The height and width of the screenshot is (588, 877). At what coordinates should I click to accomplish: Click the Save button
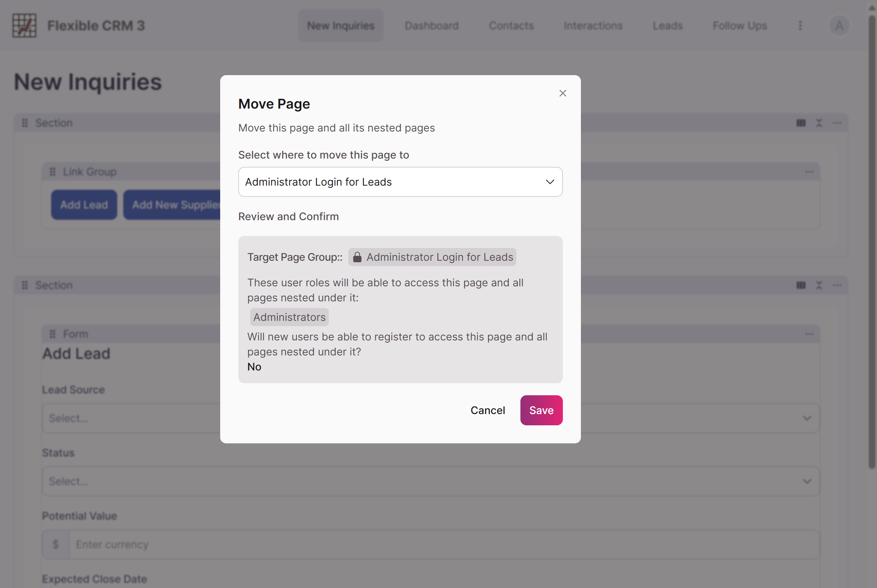point(541,410)
